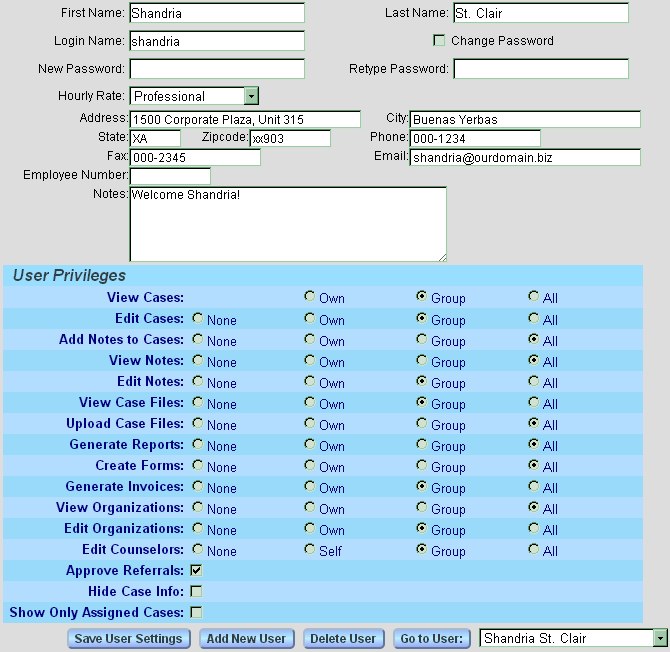This screenshot has height=652, width=670.
Task: Focus the Email address field
Action: [524, 158]
